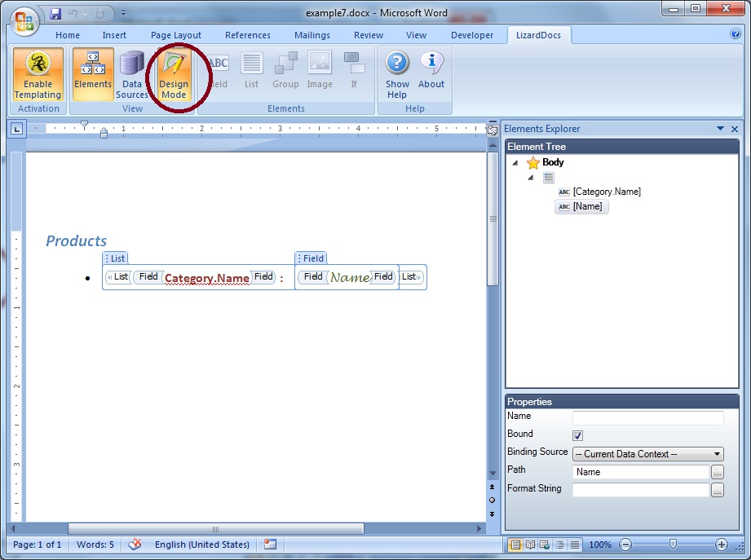Insert a Field element from ribbon
This screenshot has width=751, height=560.
click(219, 70)
